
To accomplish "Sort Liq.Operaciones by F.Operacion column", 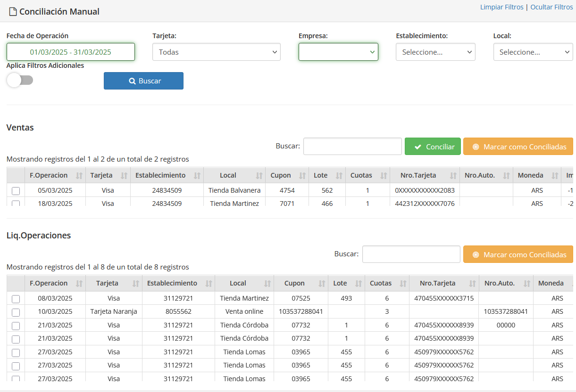I will point(55,283).
